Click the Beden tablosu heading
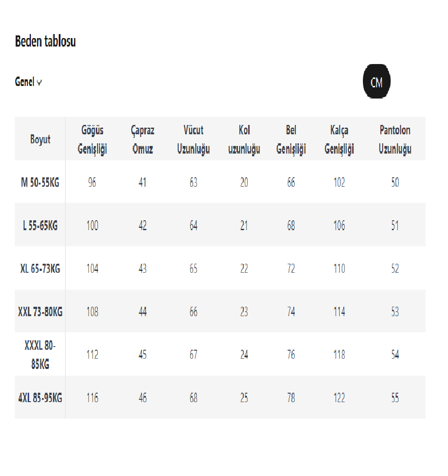The width and height of the screenshot is (448, 476). click(x=45, y=42)
